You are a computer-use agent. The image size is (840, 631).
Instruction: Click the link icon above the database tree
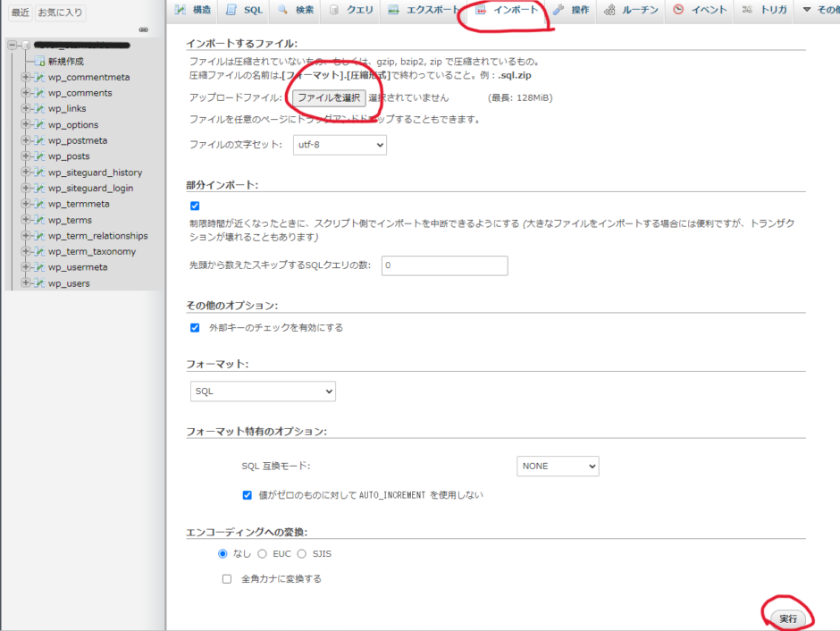(x=143, y=29)
